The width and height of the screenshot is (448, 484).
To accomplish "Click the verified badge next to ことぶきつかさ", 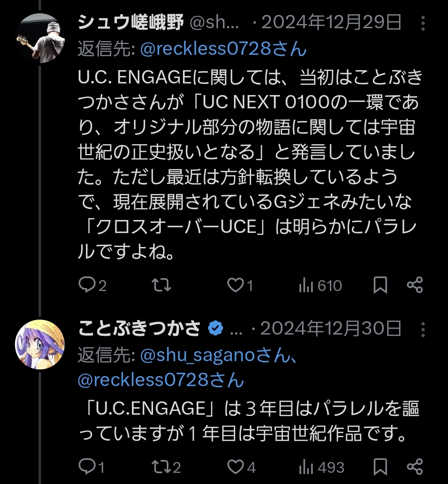I will tap(216, 329).
